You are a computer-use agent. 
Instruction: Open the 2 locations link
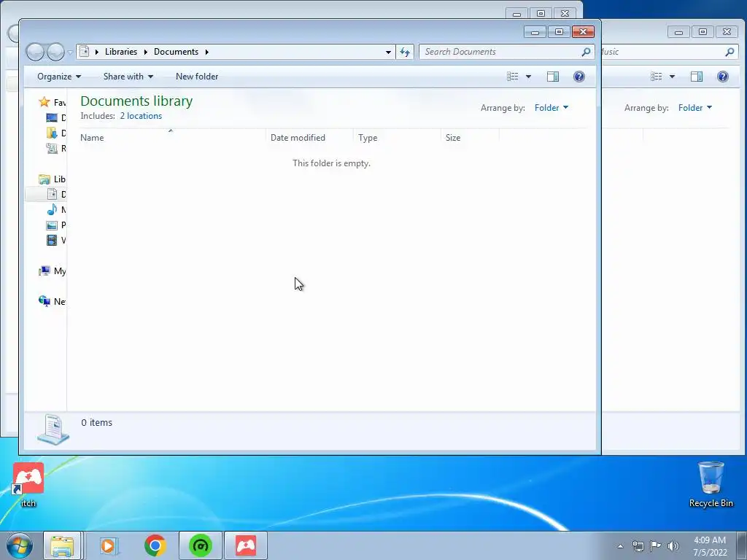[x=141, y=116]
